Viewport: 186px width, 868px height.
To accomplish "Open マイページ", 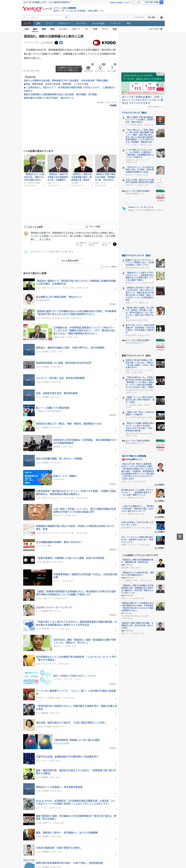I will click(x=139, y=18).
